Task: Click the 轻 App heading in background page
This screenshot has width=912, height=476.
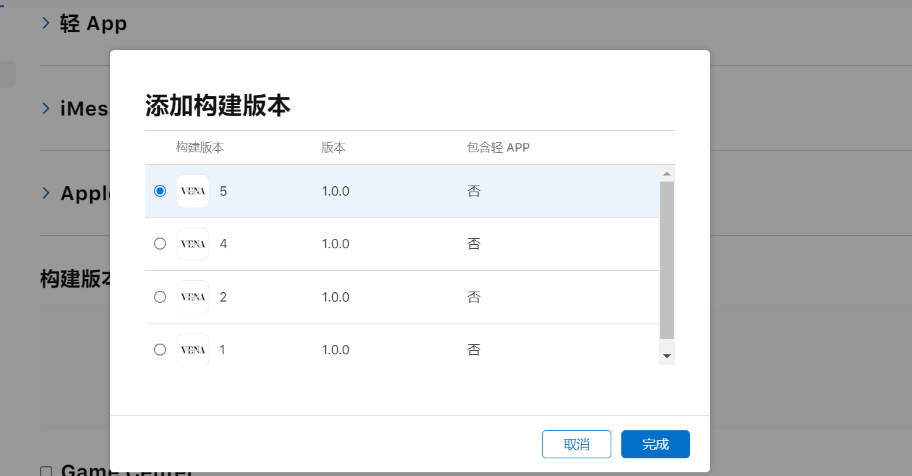Action: pos(93,23)
